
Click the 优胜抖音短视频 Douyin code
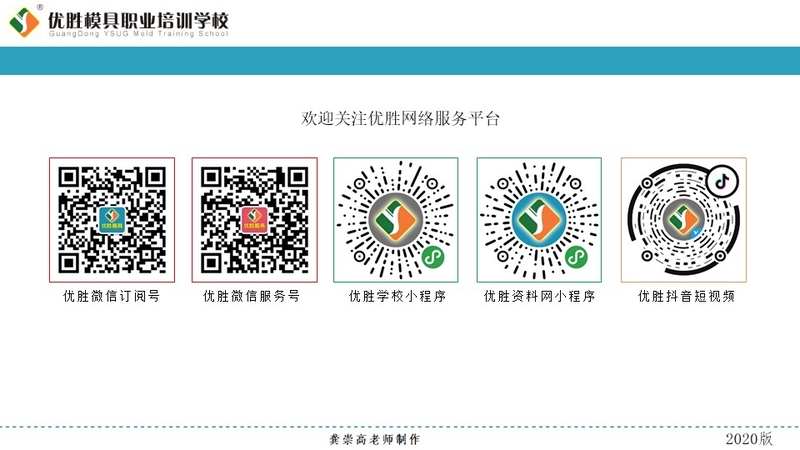[684, 220]
